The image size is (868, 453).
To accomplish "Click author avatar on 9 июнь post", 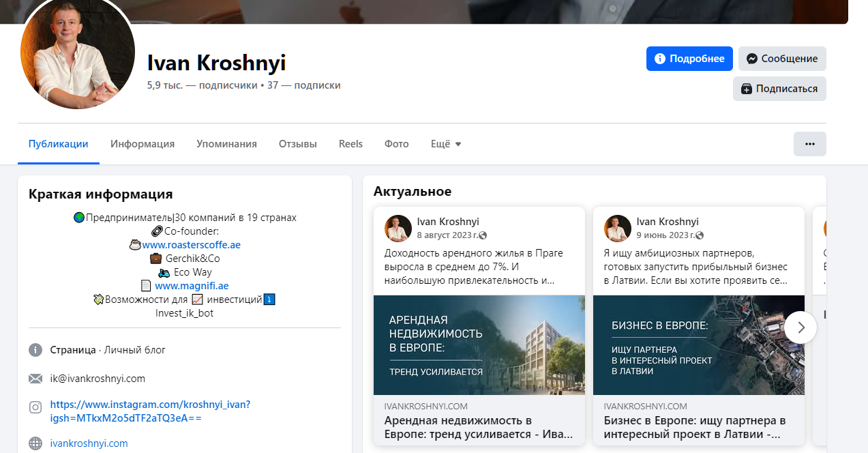I will tap(618, 229).
